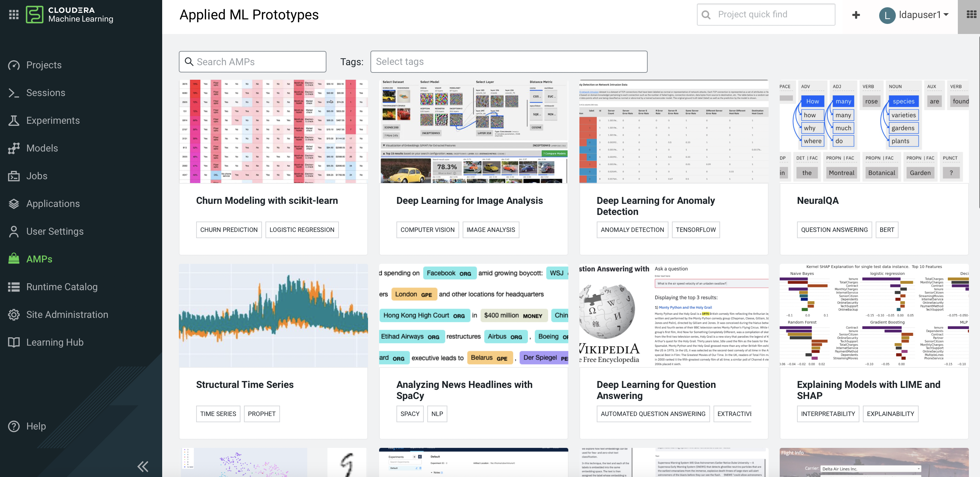Select Sessions in the sidebar
980x477 pixels.
(46, 93)
